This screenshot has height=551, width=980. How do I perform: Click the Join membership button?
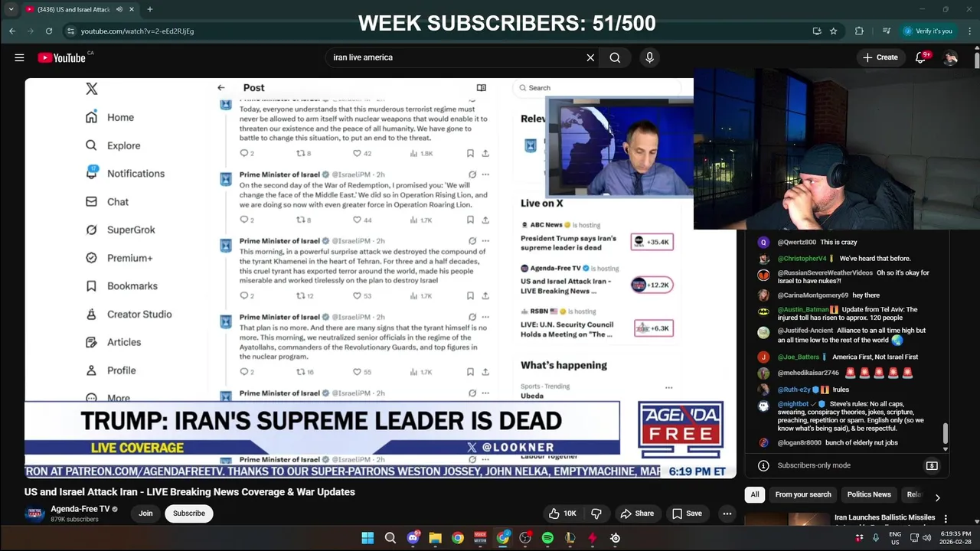[x=145, y=514]
